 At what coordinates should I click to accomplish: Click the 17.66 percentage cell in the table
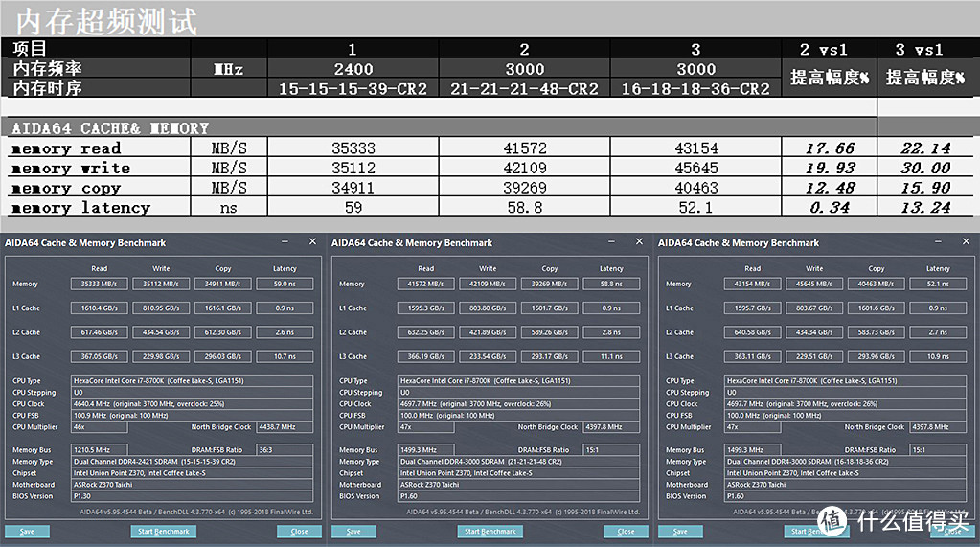830,148
